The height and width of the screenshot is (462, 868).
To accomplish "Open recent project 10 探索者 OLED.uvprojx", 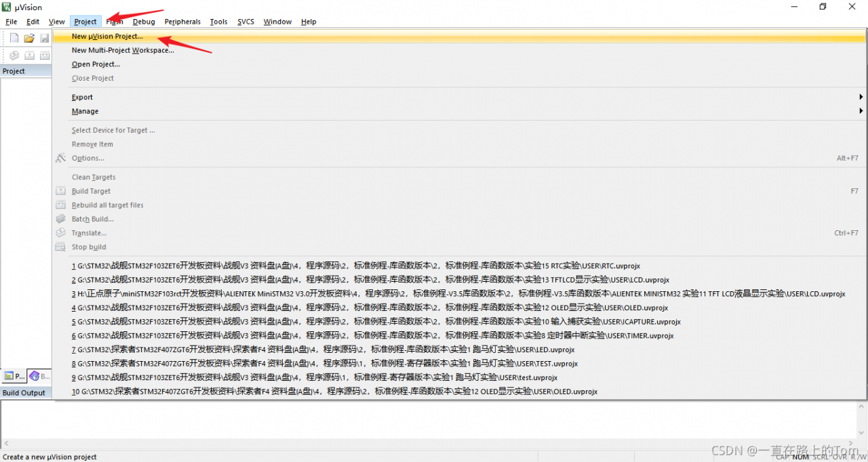I will [459, 392].
